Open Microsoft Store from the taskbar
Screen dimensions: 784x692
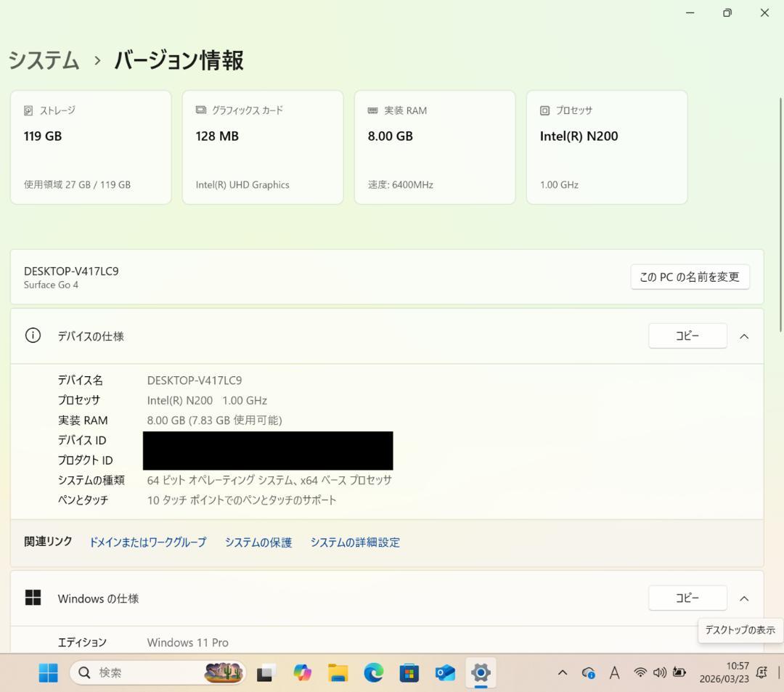tap(409, 673)
